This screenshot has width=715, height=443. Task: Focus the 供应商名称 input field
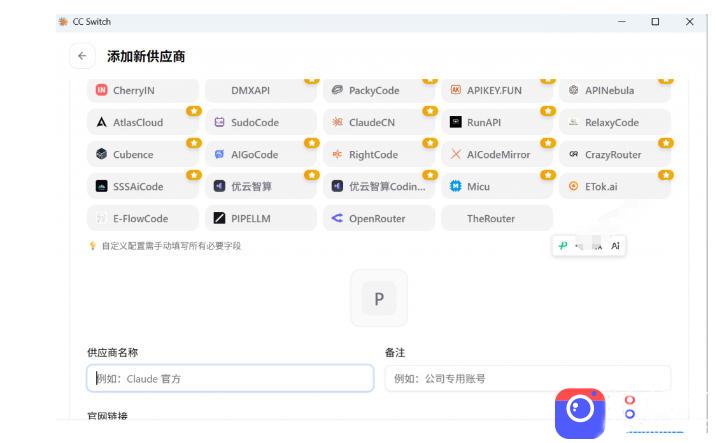(230, 378)
